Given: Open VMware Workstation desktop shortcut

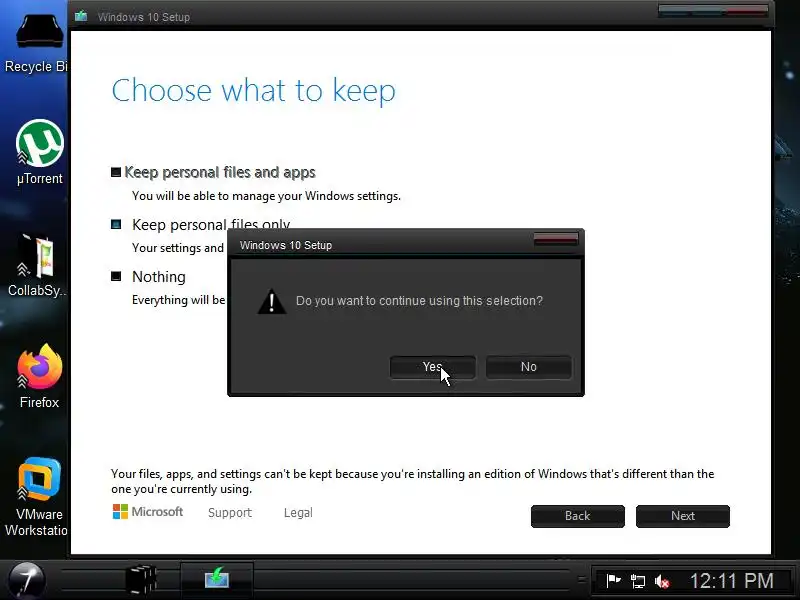Looking at the screenshot, I should (36, 497).
